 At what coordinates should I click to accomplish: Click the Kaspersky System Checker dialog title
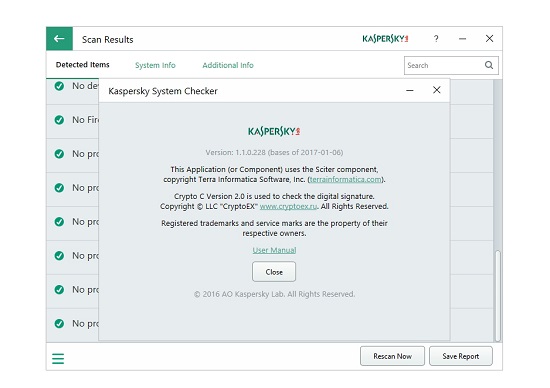pos(163,91)
